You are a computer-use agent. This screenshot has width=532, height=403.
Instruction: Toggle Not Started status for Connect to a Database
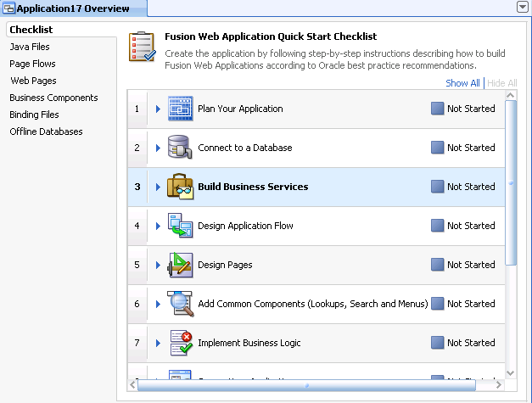point(438,148)
